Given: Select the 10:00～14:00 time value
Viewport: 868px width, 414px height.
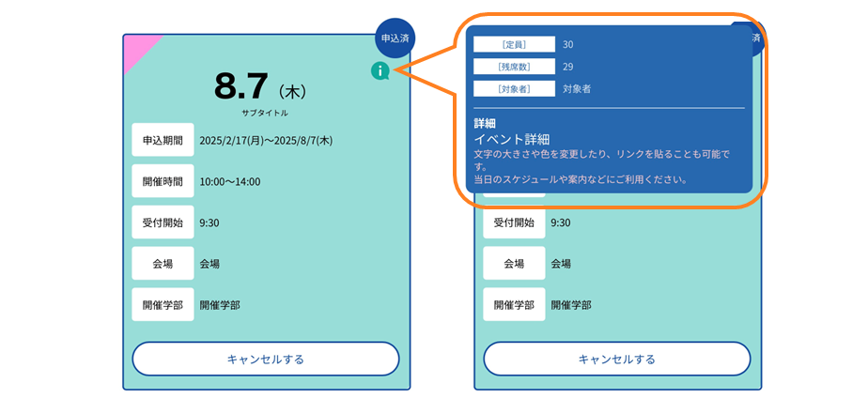Looking at the screenshot, I should point(230,181).
